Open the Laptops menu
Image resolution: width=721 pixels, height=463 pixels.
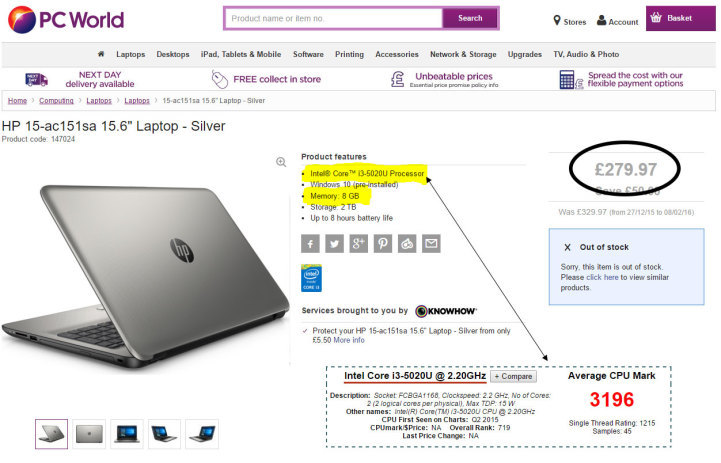coord(131,54)
